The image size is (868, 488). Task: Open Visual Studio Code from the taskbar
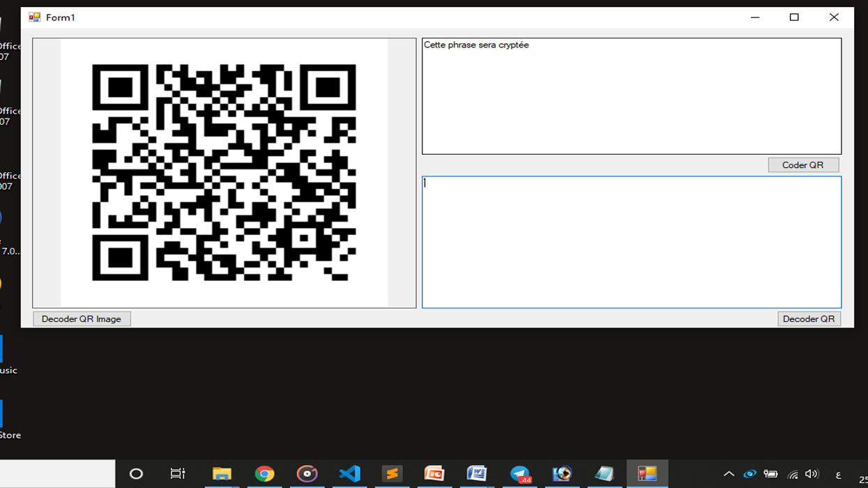pyautogui.click(x=349, y=474)
